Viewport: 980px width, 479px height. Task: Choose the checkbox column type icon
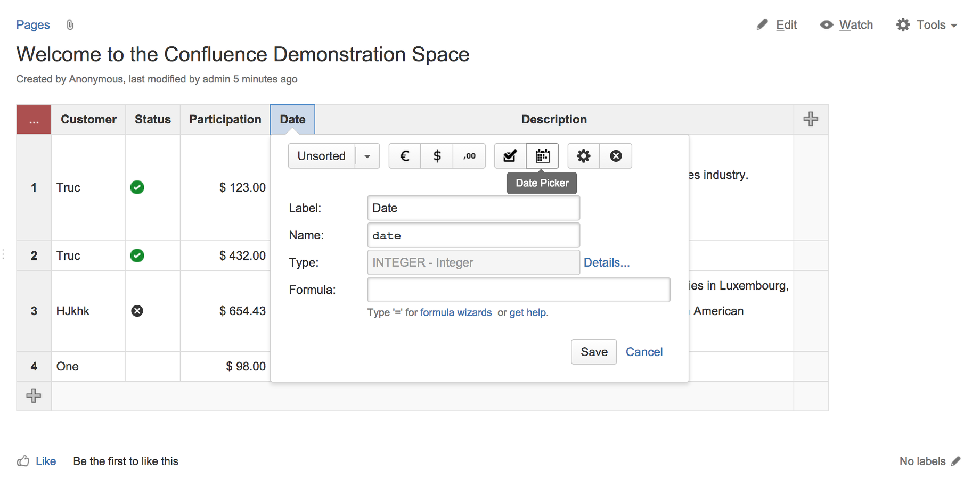click(510, 156)
